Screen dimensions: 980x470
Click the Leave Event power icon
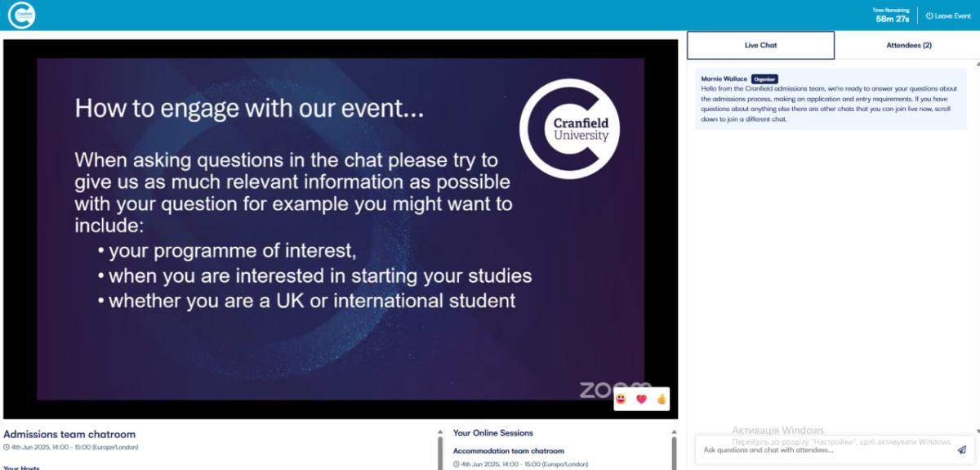[x=929, y=16]
